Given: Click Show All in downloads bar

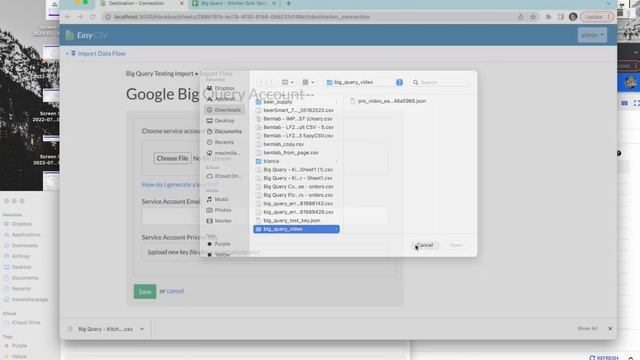Looking at the screenshot, I should tap(587, 329).
